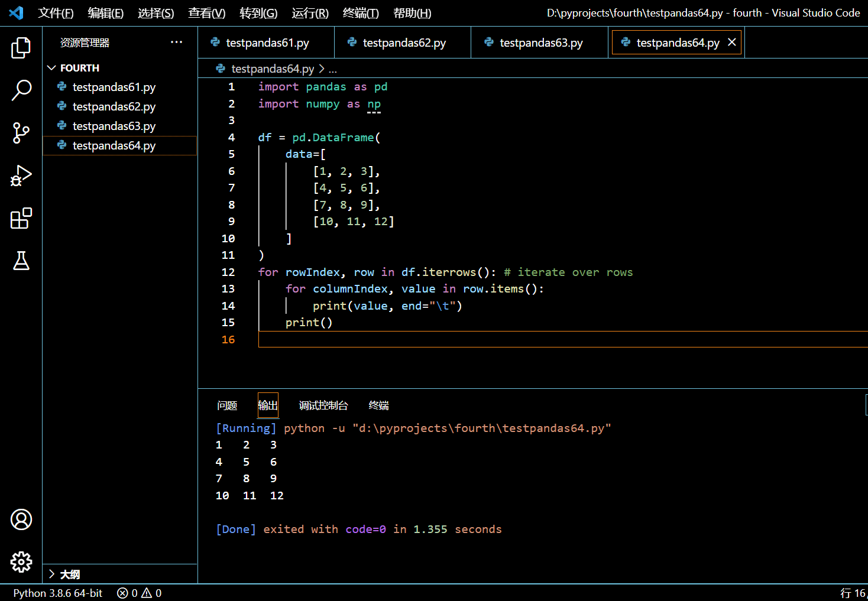
Task: Click the VS Code logo icon
Action: coord(17,12)
